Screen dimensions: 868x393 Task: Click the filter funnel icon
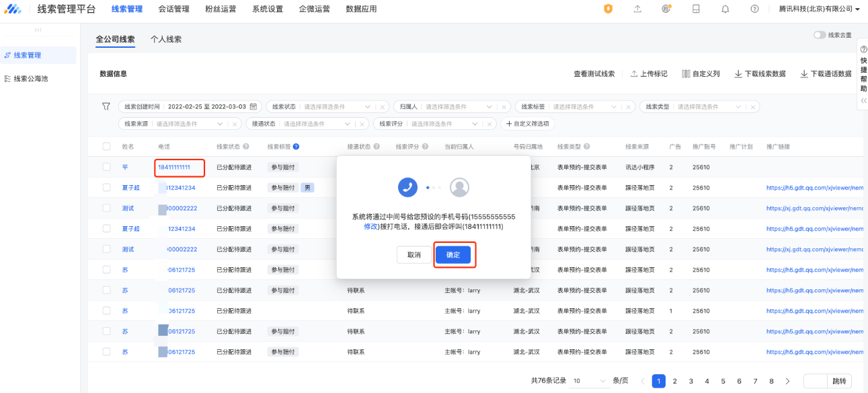tap(106, 106)
